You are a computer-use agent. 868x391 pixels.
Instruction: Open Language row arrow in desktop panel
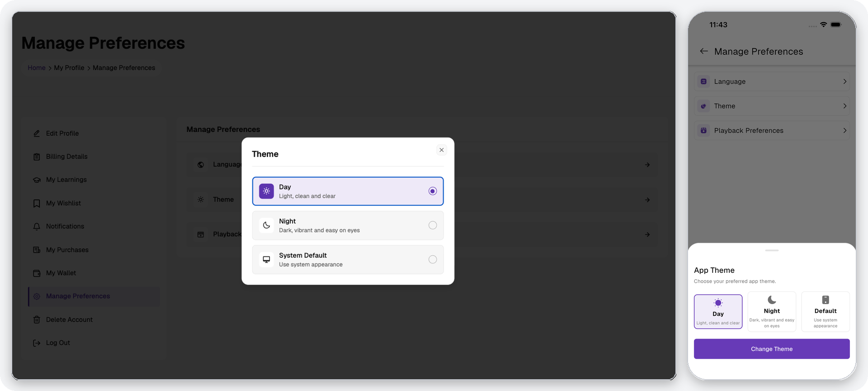tap(647, 165)
